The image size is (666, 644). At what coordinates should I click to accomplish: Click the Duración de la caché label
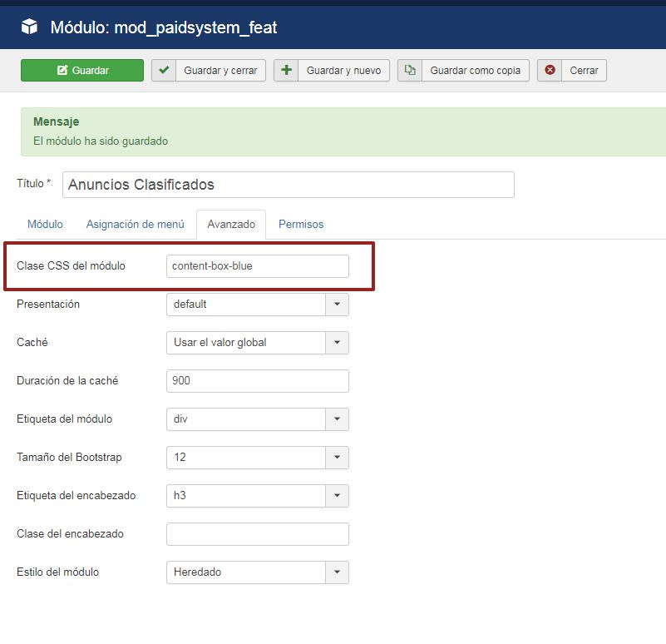[67, 380]
